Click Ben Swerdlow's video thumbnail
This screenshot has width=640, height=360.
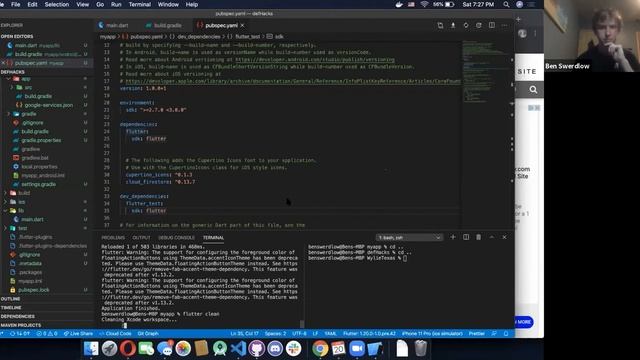(592, 36)
